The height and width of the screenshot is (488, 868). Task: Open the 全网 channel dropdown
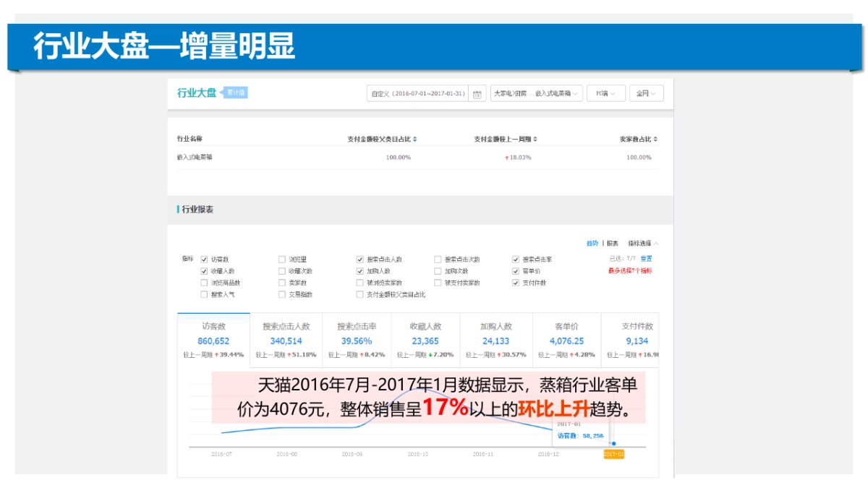click(645, 93)
